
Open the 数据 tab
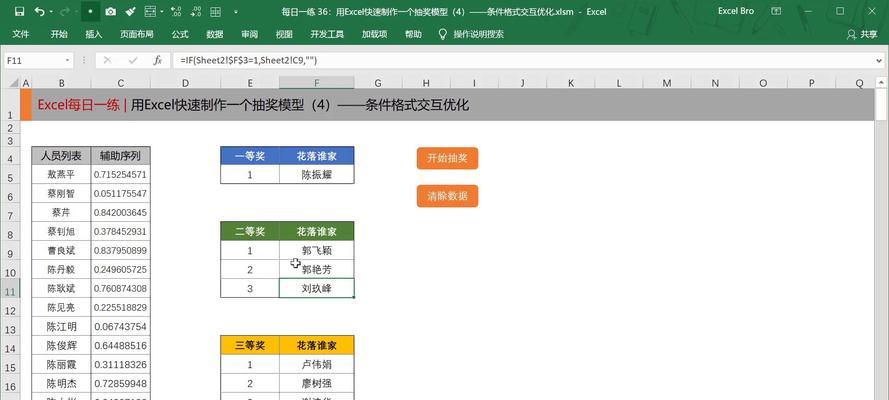click(214, 34)
